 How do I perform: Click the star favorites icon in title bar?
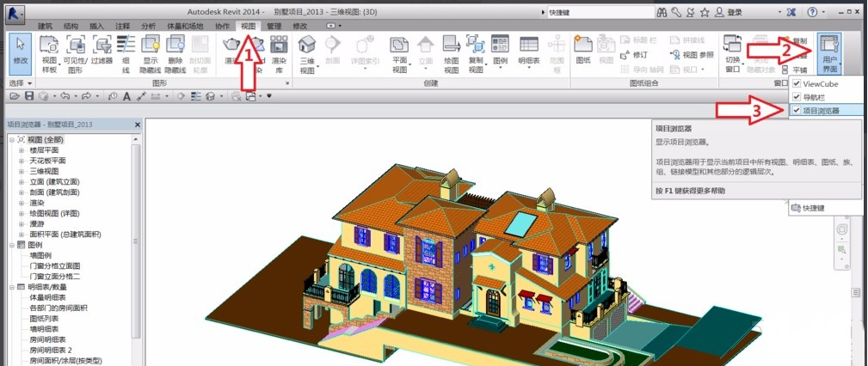705,12
